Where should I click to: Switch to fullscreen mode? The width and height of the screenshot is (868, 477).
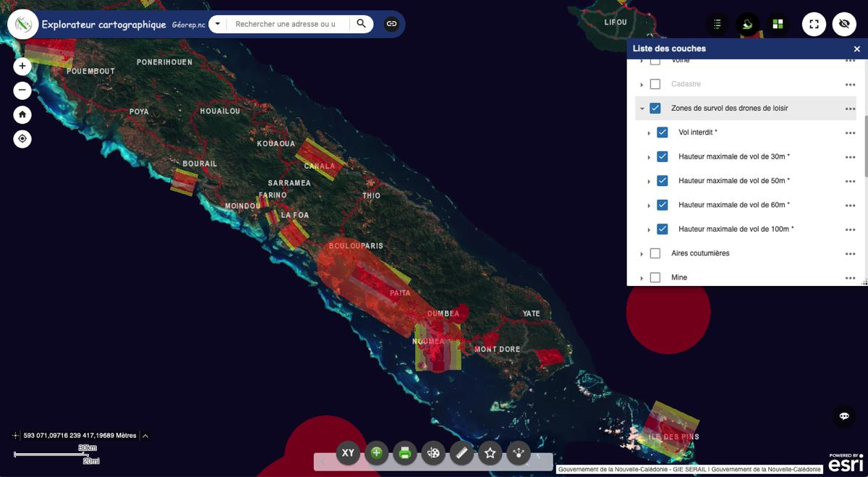[814, 24]
